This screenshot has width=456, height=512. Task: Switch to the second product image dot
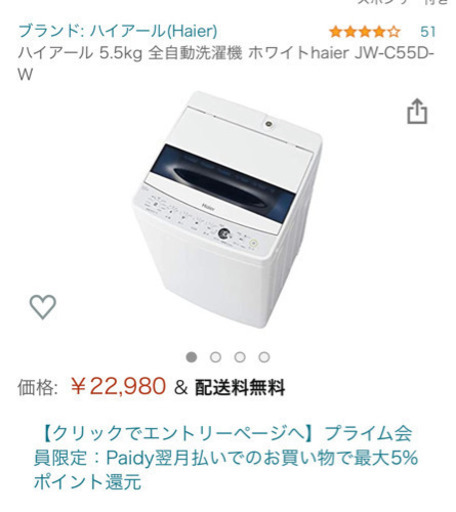(216, 357)
